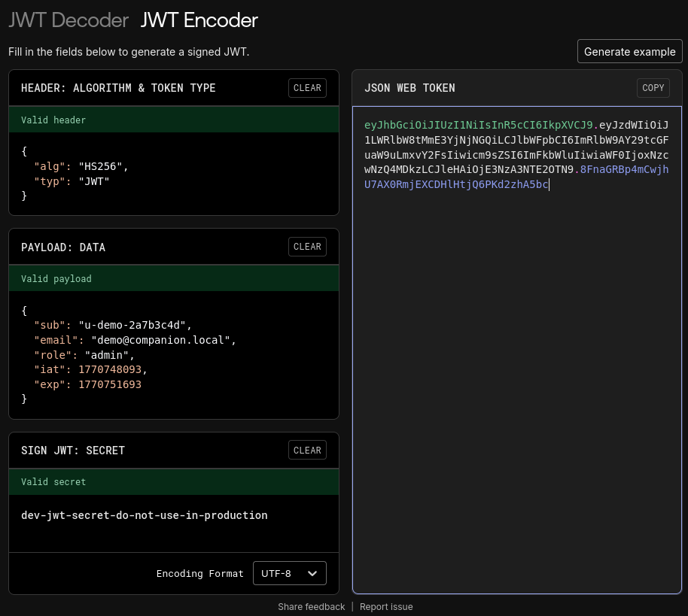Click the fill-in-the-fields instruction text
The image size is (688, 616).
coord(129,52)
